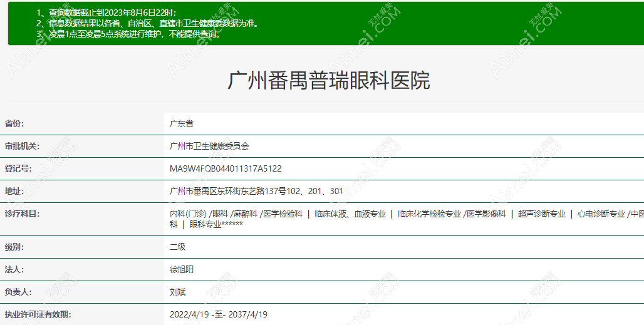This screenshot has width=644, height=325.
Task: Select the 地址 label
Action: point(14,191)
